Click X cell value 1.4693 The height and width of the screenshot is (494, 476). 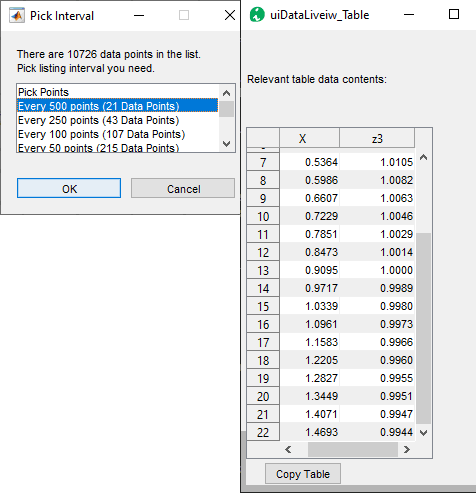coord(309,432)
